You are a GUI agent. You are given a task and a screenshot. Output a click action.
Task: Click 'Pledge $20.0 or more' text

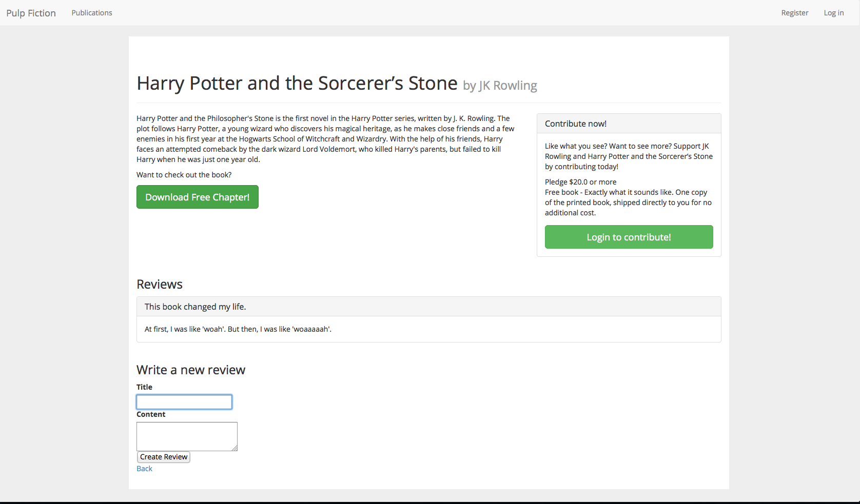(581, 182)
